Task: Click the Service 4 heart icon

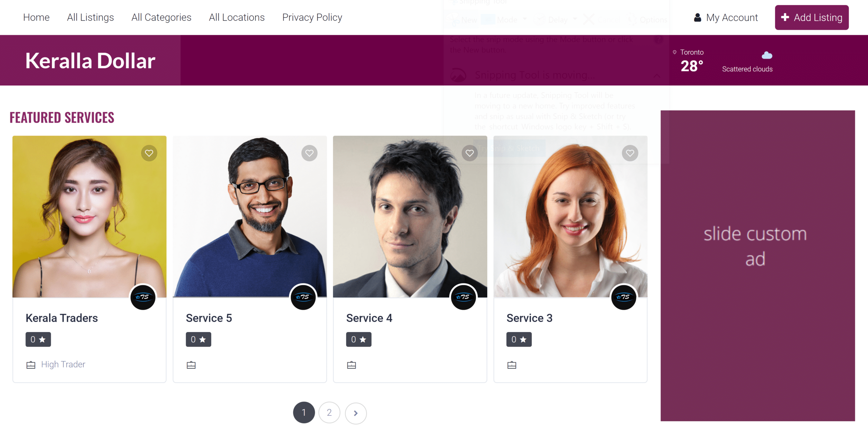Action: [x=470, y=153]
